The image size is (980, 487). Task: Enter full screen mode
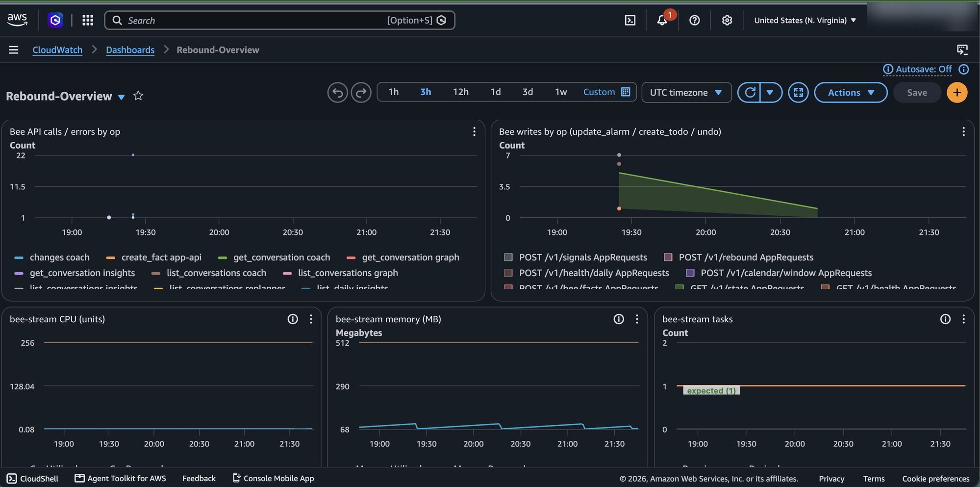click(x=798, y=92)
